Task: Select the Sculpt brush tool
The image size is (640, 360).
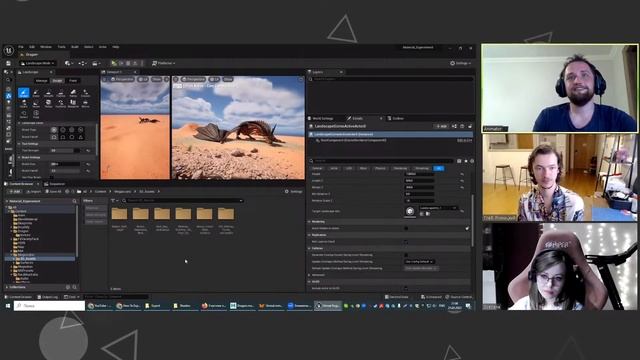Action: (24, 93)
